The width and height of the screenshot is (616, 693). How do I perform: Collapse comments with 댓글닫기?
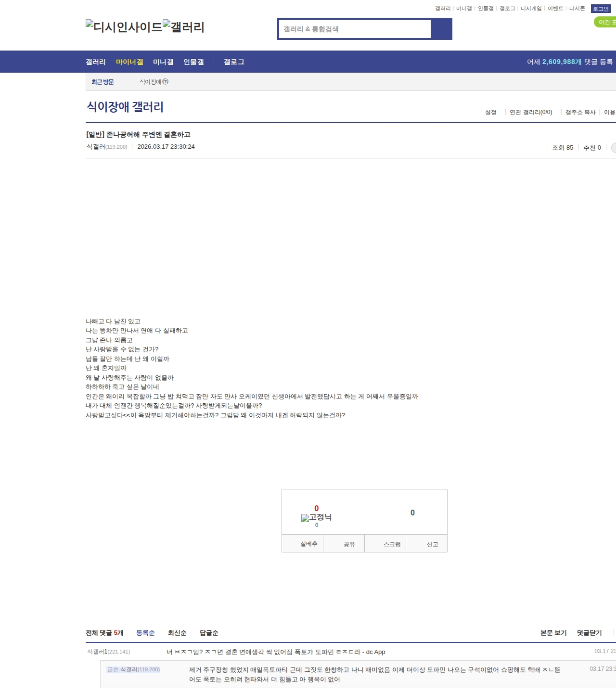click(x=590, y=633)
